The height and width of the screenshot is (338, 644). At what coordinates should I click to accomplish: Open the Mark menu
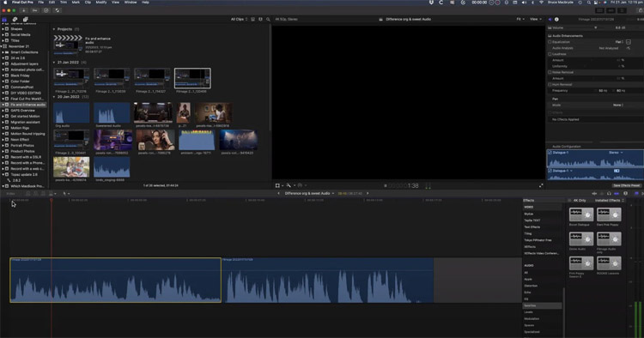coord(76,2)
